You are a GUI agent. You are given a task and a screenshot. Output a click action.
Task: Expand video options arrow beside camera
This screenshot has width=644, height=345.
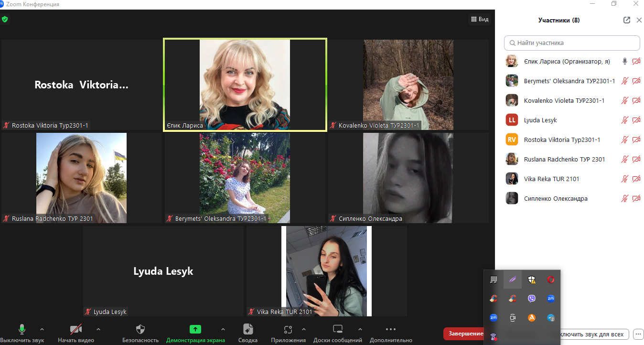98,329
